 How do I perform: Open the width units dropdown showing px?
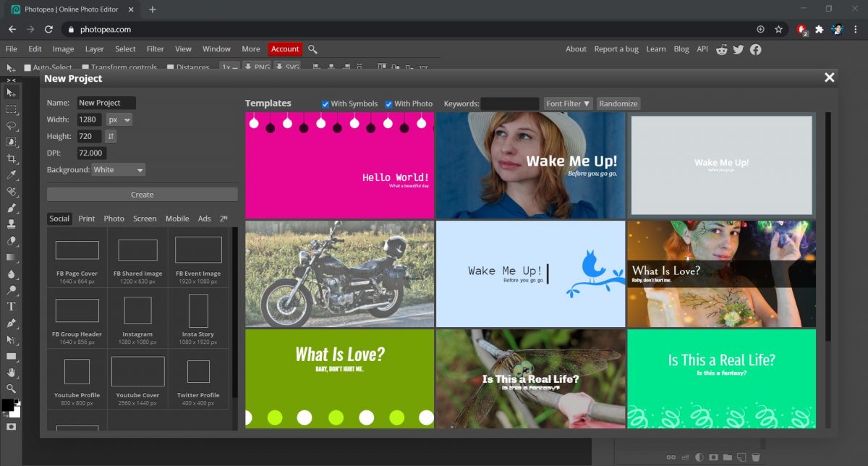(118, 119)
